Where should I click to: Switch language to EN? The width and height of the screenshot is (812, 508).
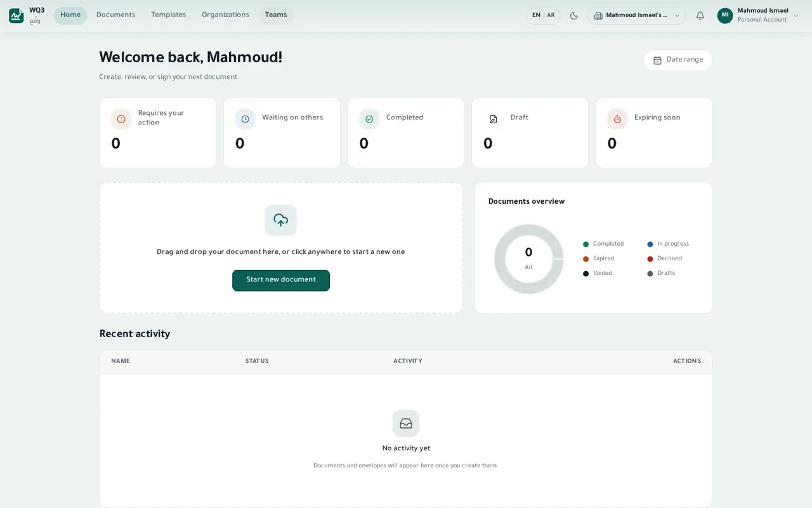pyautogui.click(x=537, y=15)
